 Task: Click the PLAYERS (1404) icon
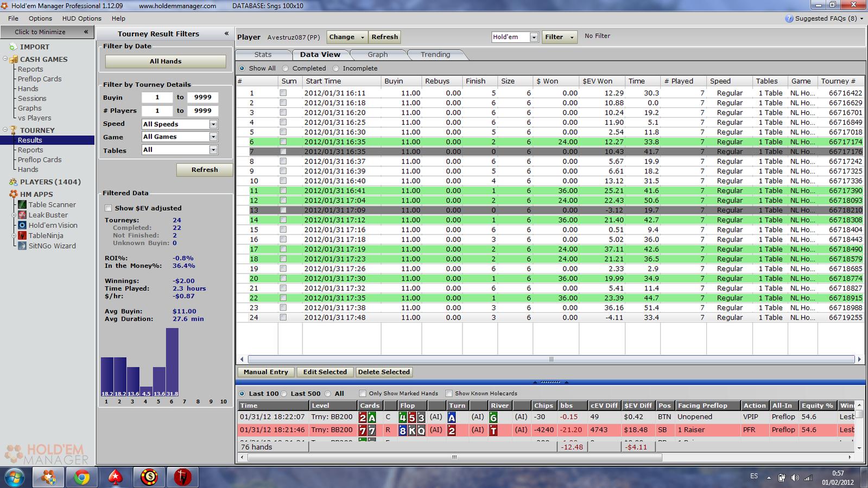click(x=13, y=182)
